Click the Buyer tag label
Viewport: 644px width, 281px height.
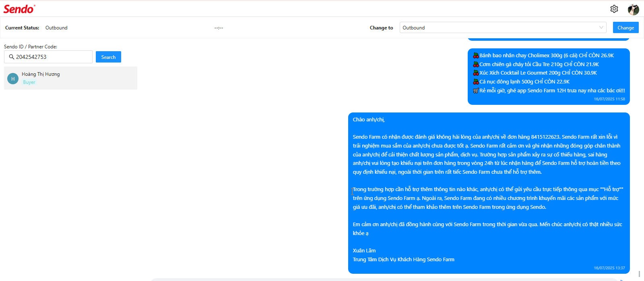(29, 82)
